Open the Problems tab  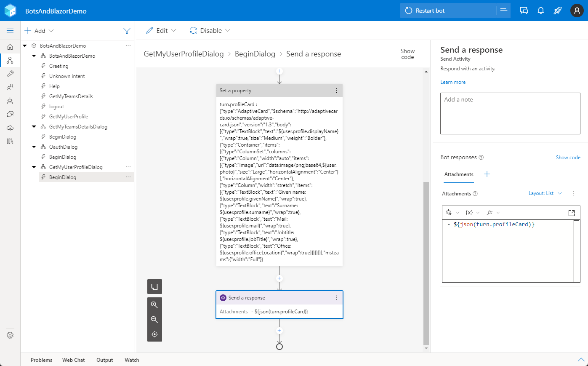pyautogui.click(x=42, y=360)
